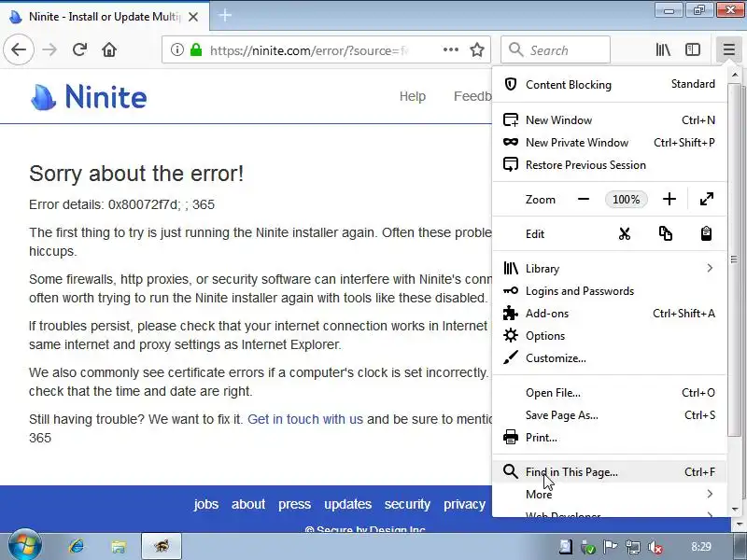Open the press footer link

[x=294, y=504]
